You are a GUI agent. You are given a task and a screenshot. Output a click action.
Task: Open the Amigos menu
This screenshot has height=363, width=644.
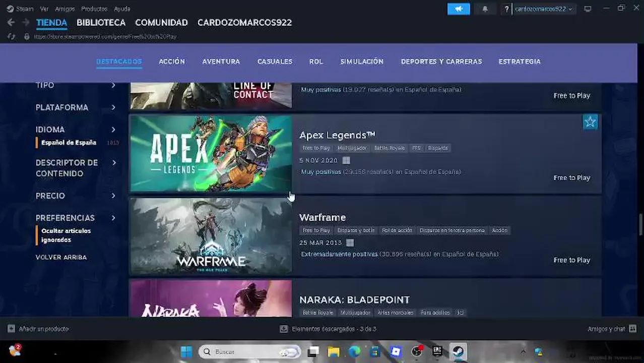65,9
